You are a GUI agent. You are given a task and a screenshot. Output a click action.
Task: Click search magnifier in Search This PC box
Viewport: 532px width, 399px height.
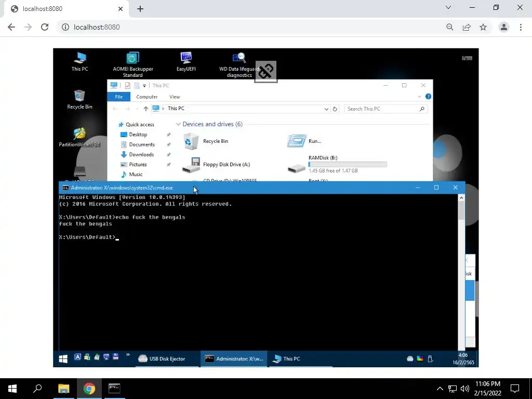click(422, 109)
